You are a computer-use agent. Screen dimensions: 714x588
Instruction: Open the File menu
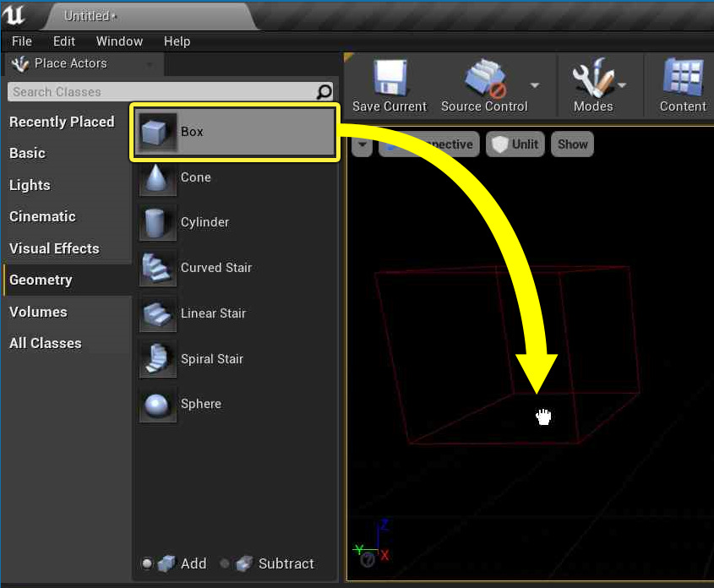point(22,41)
